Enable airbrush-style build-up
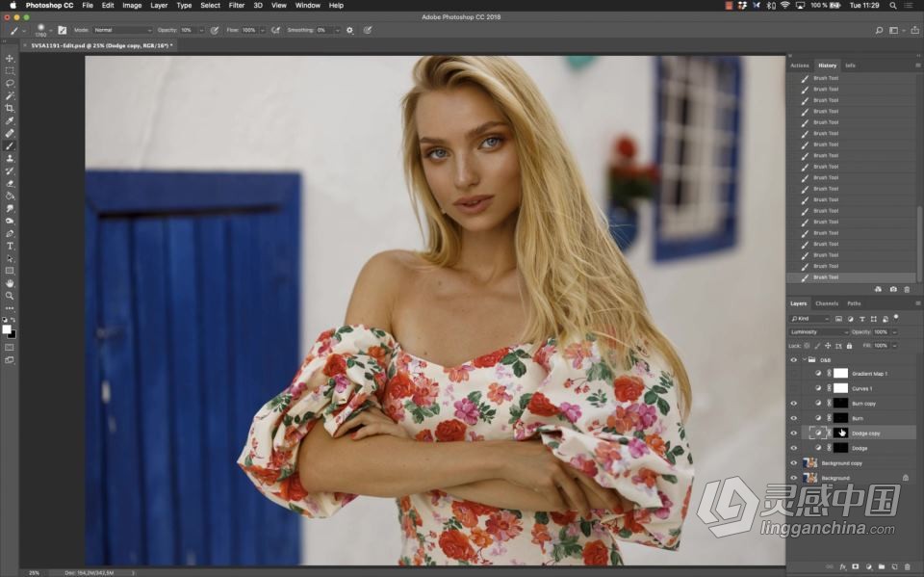924x577 pixels. point(275,30)
